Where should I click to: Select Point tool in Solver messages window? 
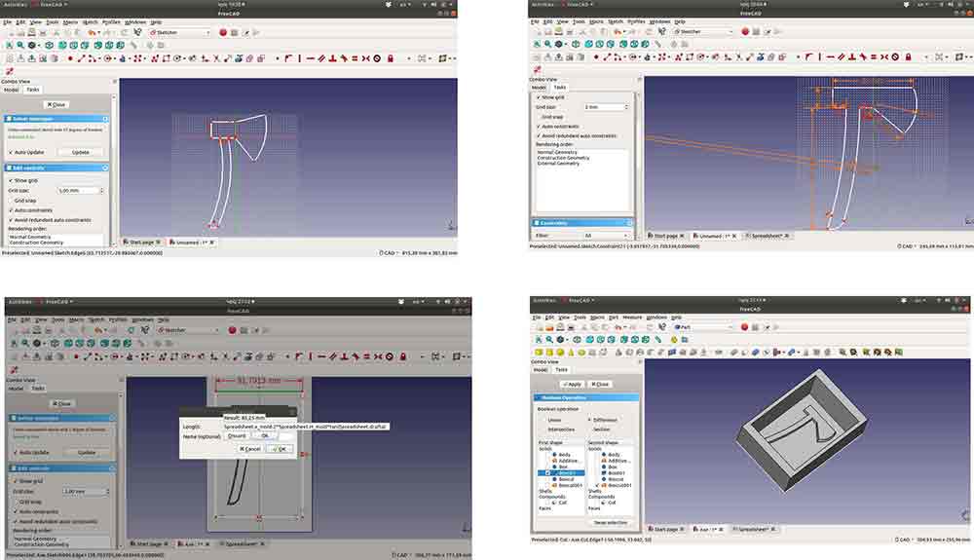click(70, 58)
